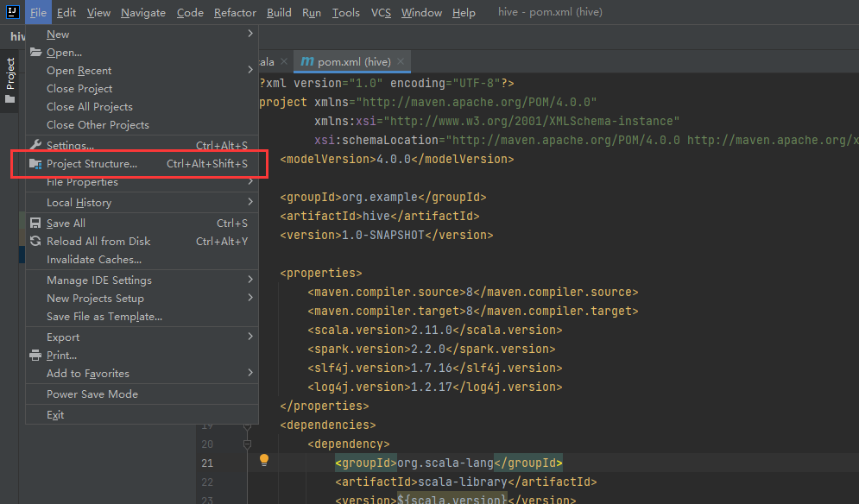The height and width of the screenshot is (504, 859).
Task: Click the yellow intention bulb in the gutter
Action: pos(264,462)
